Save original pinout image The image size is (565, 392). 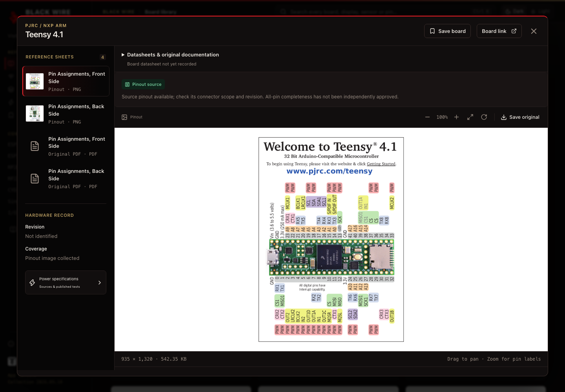[520, 117]
